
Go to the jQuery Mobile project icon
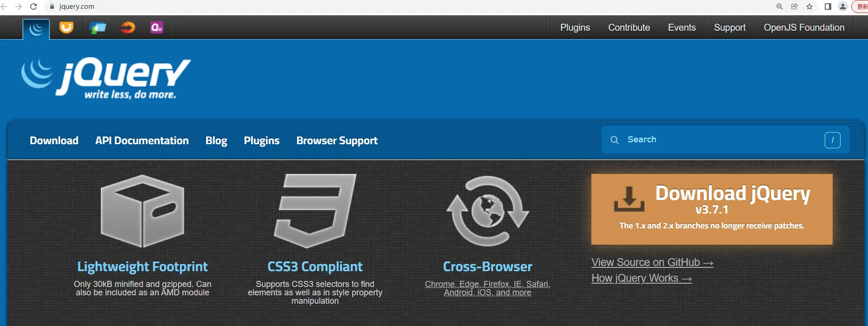(x=98, y=28)
